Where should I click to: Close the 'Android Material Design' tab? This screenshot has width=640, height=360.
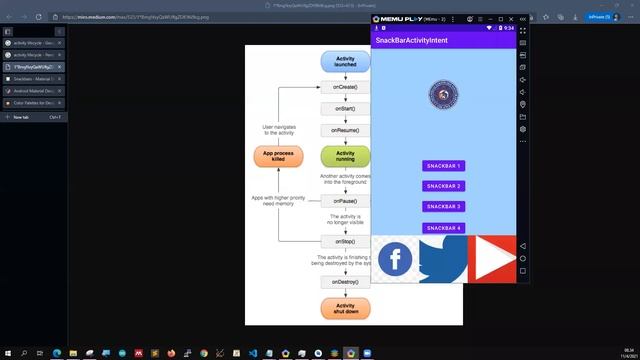[60, 91]
